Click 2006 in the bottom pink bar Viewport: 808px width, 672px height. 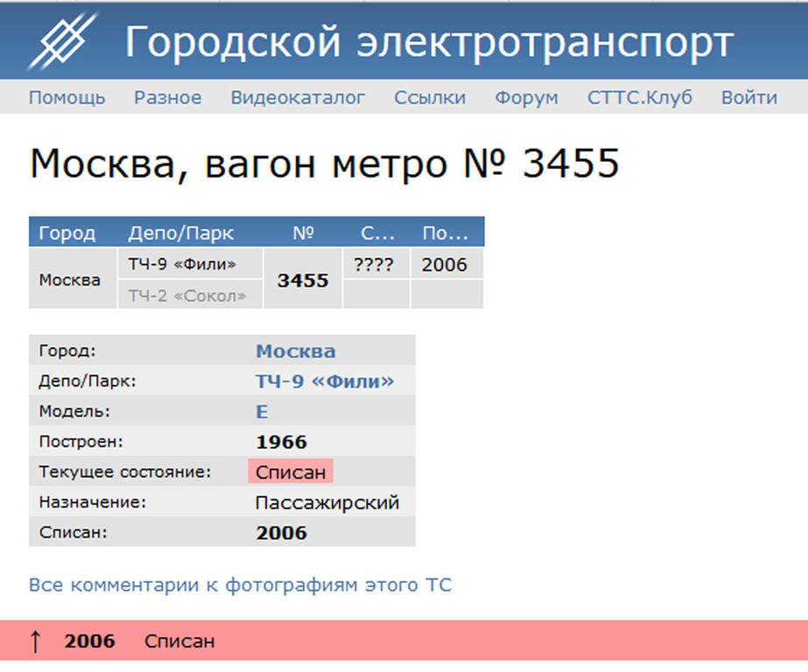[89, 641]
